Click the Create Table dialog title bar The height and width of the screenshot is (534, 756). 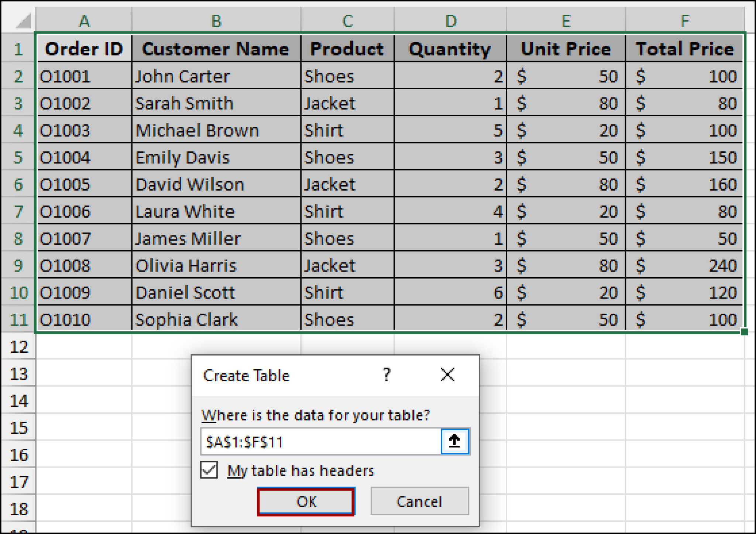(247, 375)
